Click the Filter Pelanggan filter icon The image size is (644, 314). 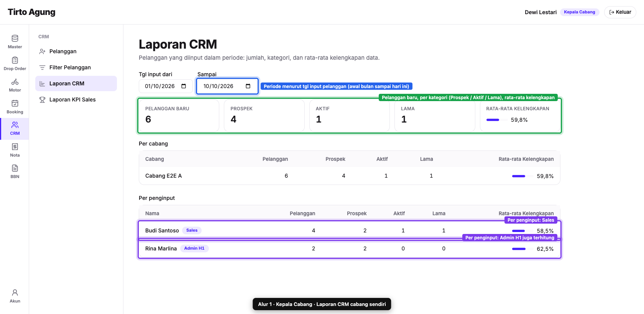click(42, 67)
